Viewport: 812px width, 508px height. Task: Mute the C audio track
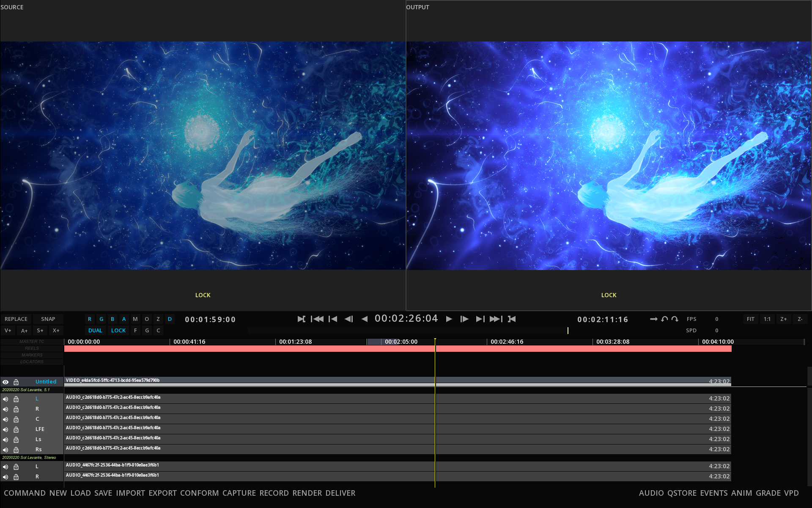pyautogui.click(x=5, y=419)
